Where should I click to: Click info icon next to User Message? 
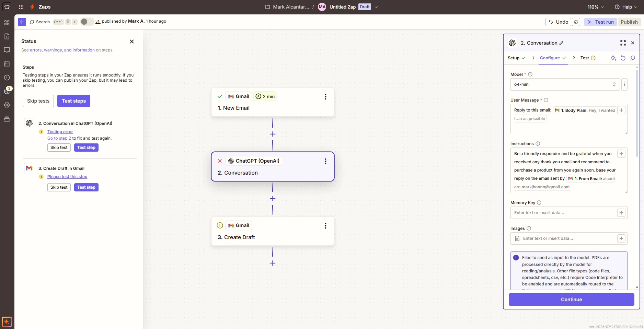(546, 100)
